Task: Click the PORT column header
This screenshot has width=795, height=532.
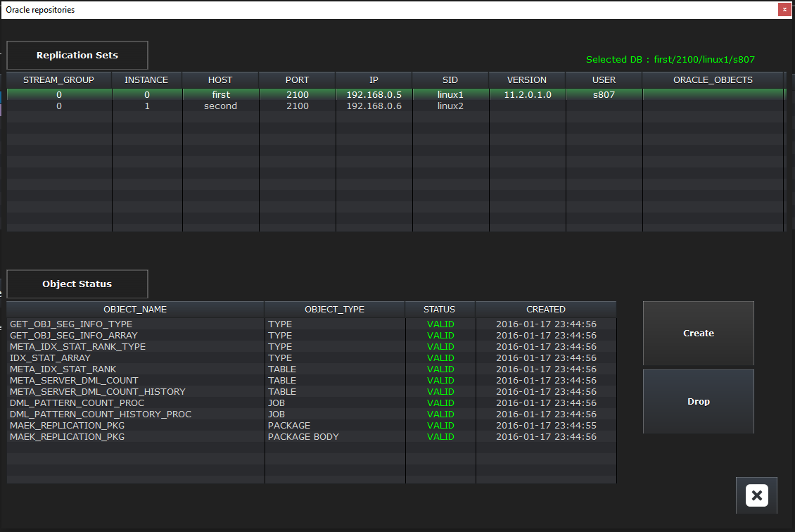Action: point(297,80)
